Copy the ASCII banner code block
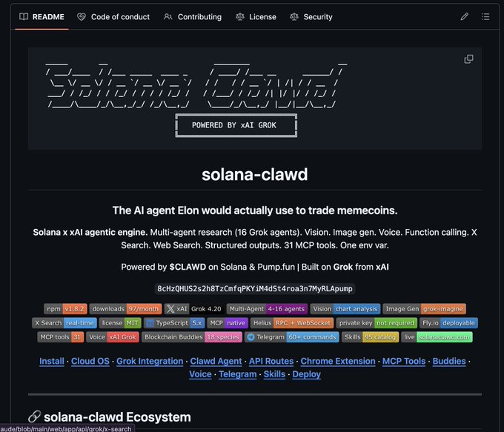This screenshot has width=504, height=432. (x=468, y=59)
